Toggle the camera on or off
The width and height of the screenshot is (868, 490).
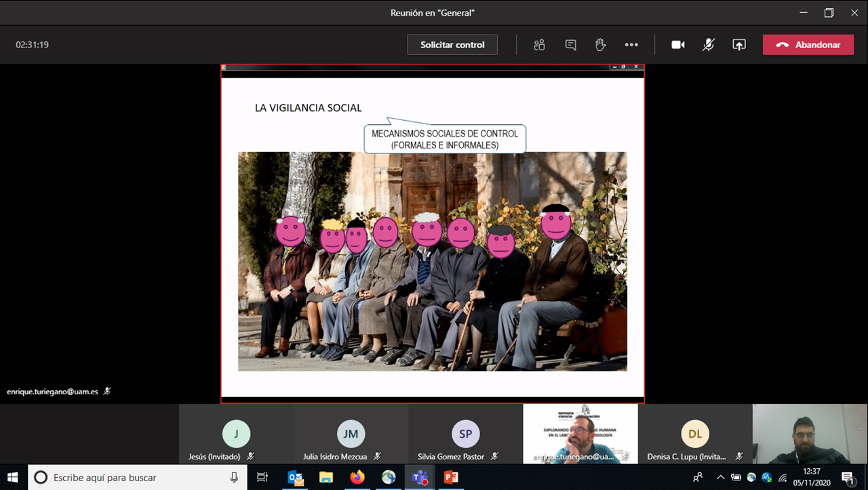pyautogui.click(x=677, y=45)
